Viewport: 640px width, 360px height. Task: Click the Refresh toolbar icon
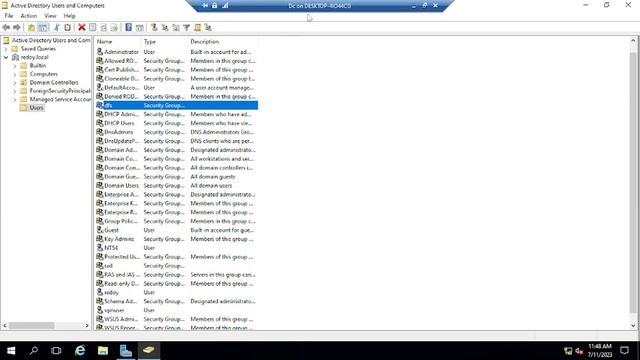pyautogui.click(x=103, y=27)
